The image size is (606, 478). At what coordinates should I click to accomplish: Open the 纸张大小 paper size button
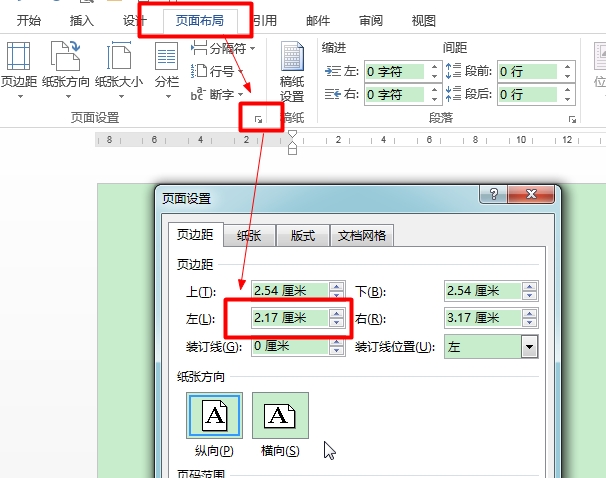pos(119,70)
